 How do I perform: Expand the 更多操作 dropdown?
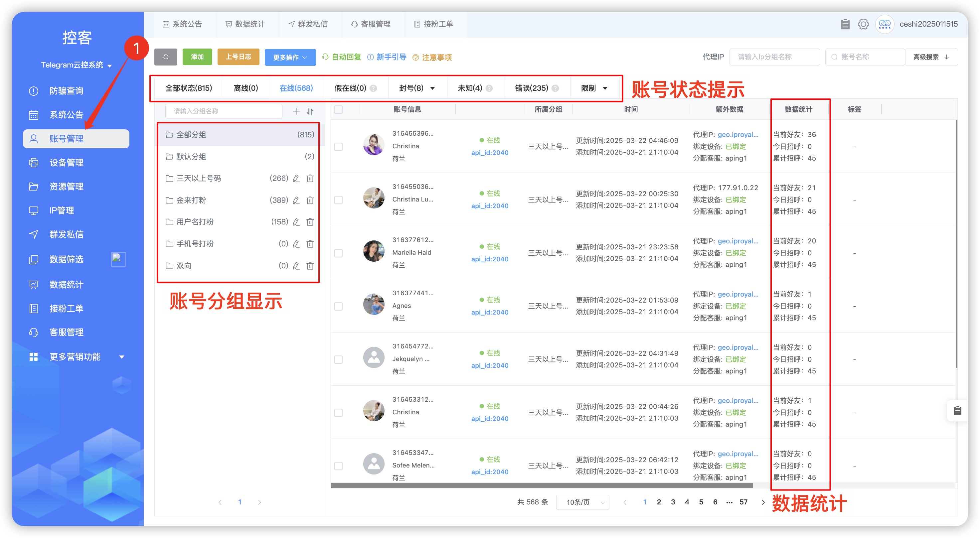pyautogui.click(x=290, y=58)
